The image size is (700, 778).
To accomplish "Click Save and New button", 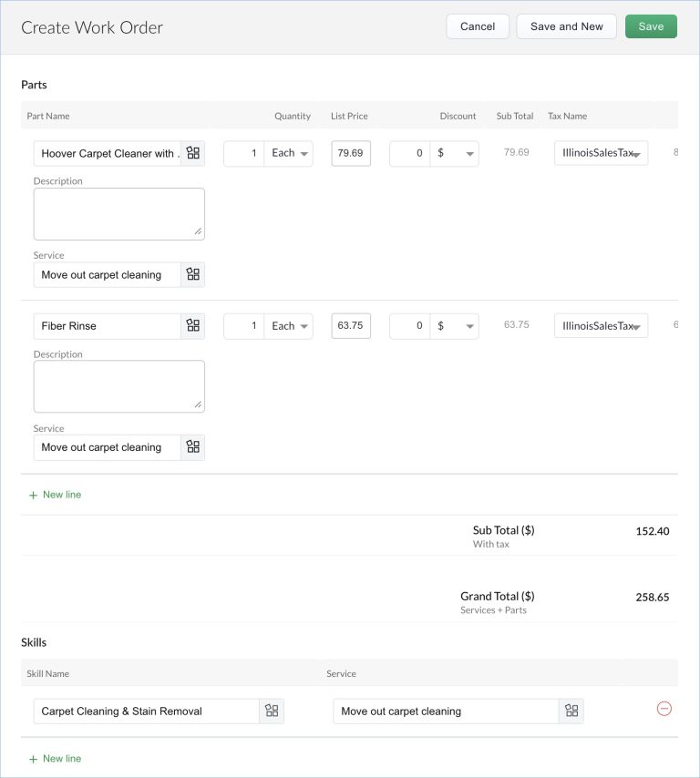I will click(x=566, y=26).
